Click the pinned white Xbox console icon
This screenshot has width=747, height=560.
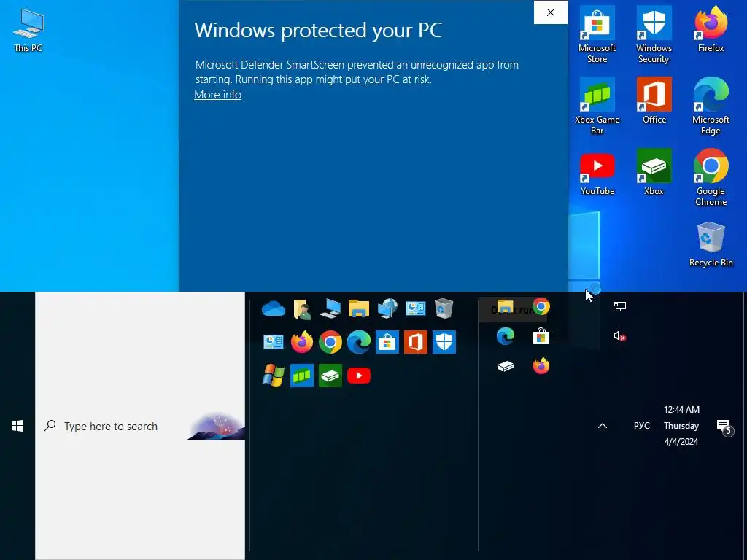click(506, 366)
